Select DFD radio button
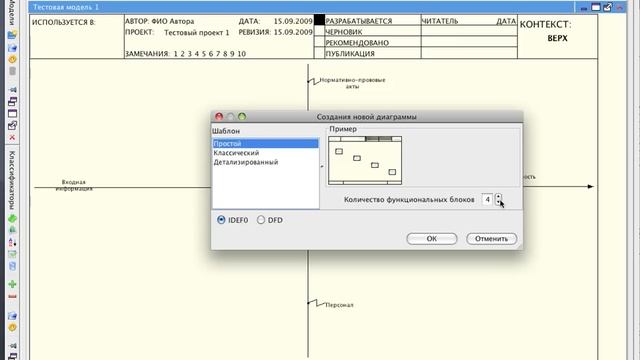Image resolution: width=640 pixels, height=360 pixels. (261, 220)
